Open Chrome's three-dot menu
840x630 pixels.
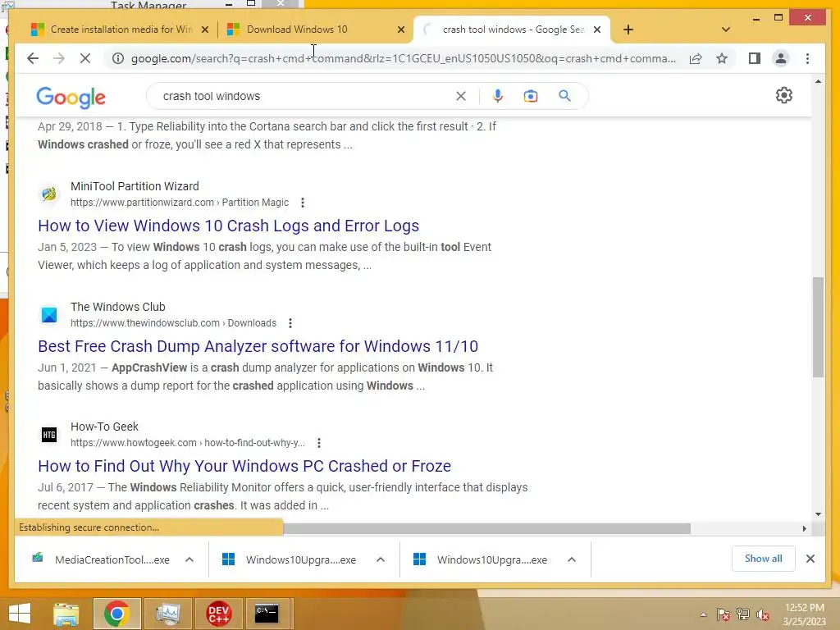[807, 58]
